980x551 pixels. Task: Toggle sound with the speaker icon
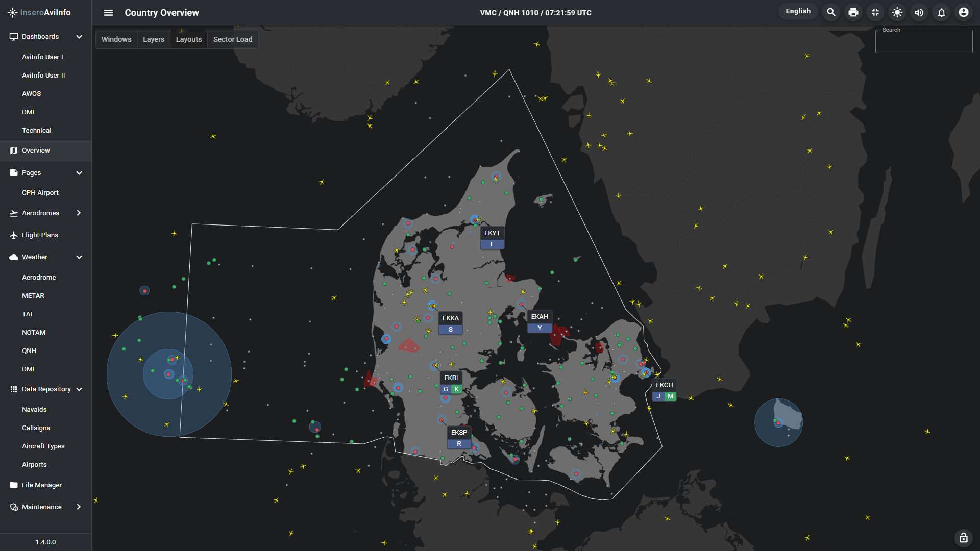[x=919, y=12]
